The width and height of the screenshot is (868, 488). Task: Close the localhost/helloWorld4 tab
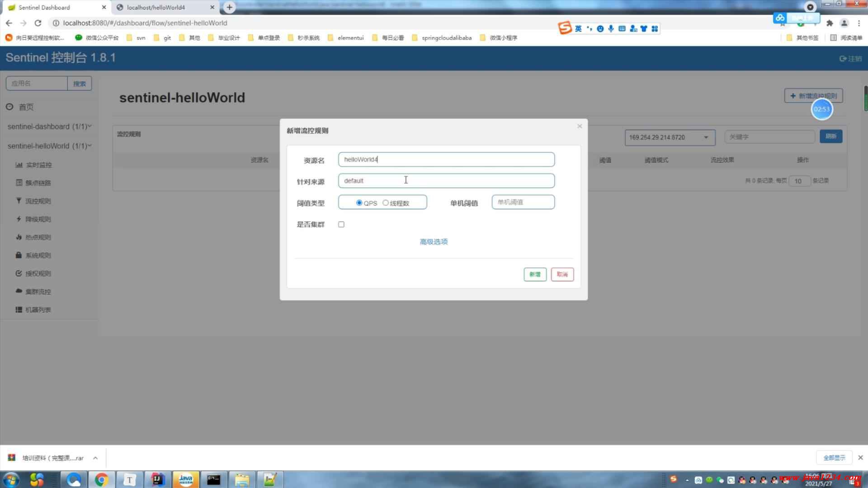212,7
